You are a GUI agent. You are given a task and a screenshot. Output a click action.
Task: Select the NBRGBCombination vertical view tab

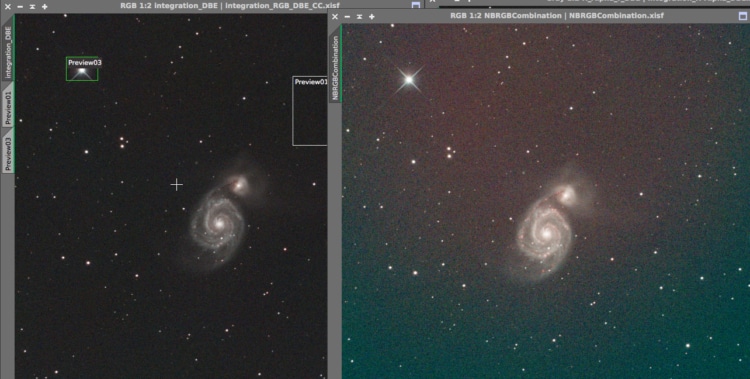335,65
